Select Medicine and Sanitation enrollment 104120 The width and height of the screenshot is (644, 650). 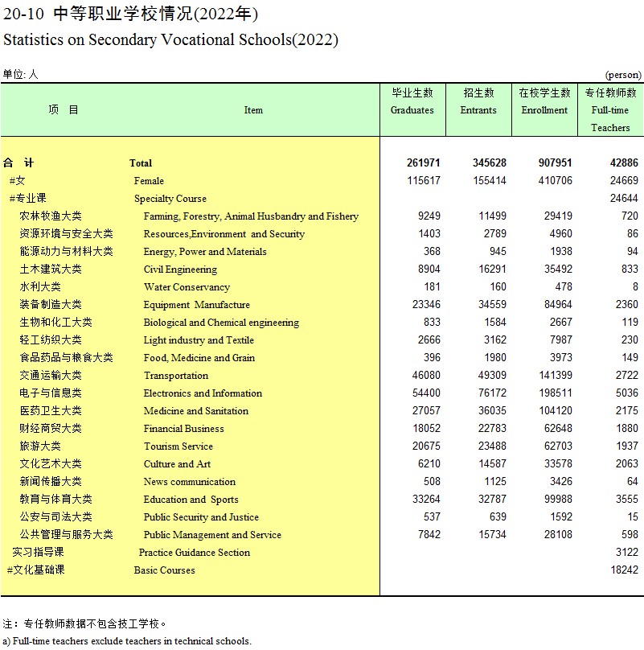[556, 410]
